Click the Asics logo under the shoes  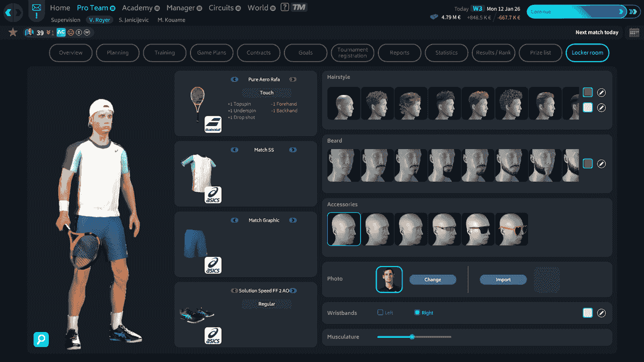213,336
